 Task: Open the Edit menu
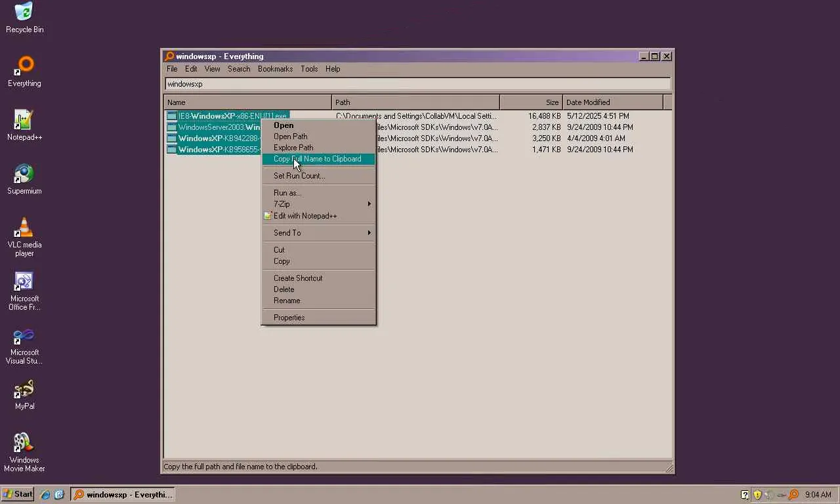(x=191, y=69)
